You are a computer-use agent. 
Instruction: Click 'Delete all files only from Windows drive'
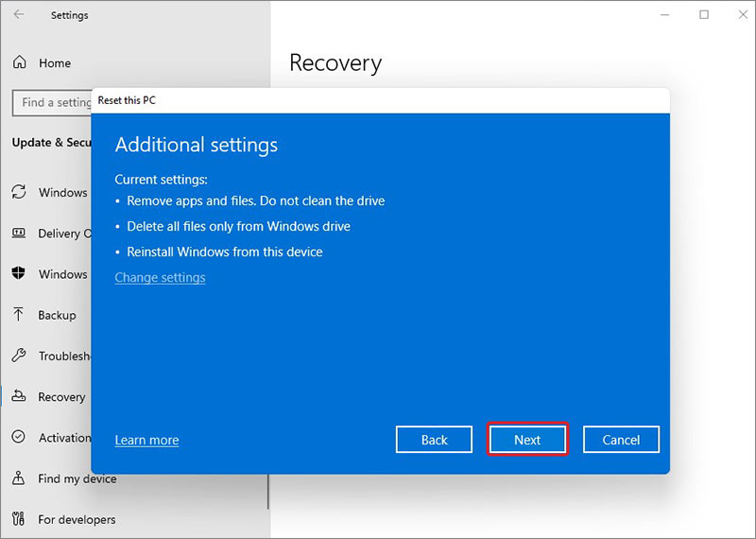pyautogui.click(x=239, y=226)
